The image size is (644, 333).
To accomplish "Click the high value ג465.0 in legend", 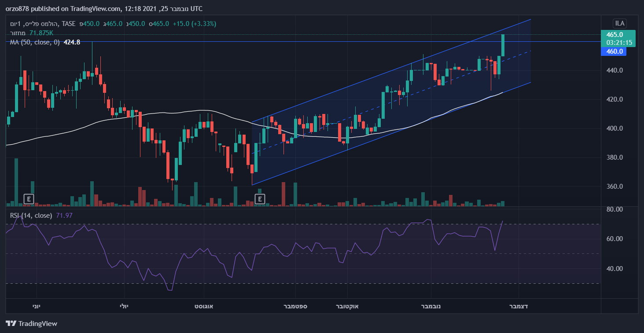I will click(x=112, y=24).
